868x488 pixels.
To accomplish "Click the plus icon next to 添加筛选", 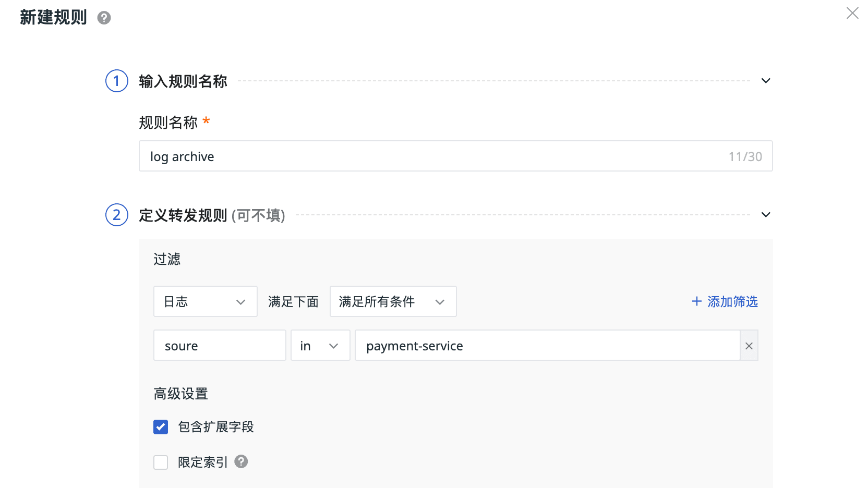I will (696, 301).
